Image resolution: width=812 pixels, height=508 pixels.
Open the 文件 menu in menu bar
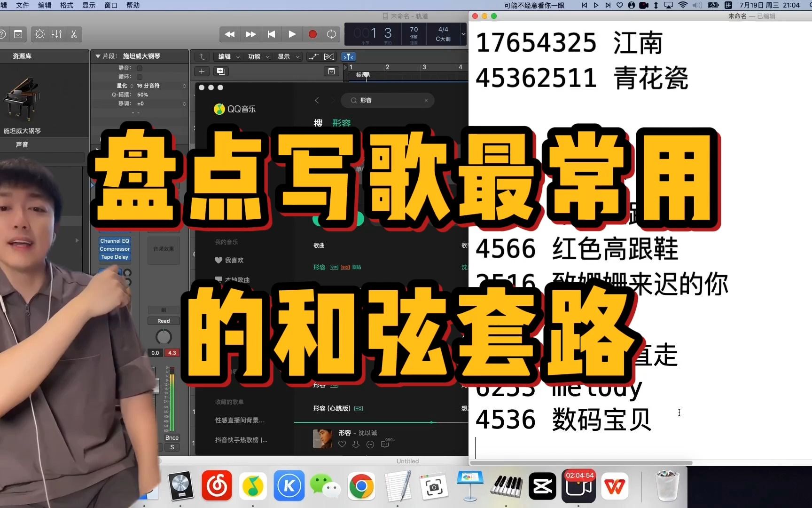point(23,5)
